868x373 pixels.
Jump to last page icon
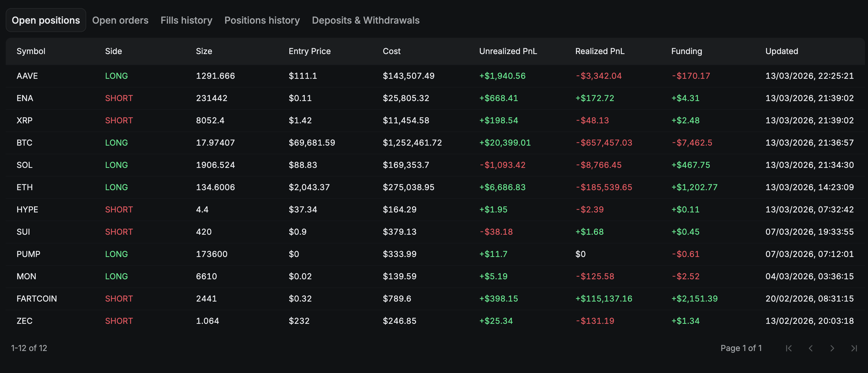pos(854,348)
